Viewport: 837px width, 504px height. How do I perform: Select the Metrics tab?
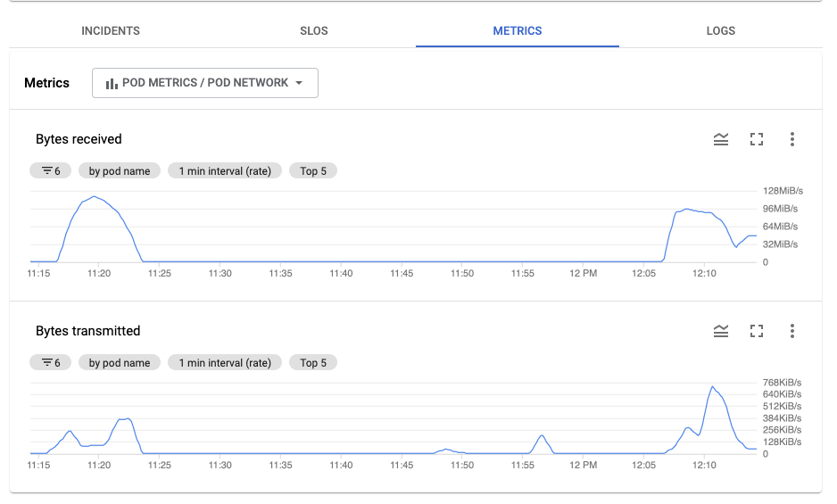(518, 31)
